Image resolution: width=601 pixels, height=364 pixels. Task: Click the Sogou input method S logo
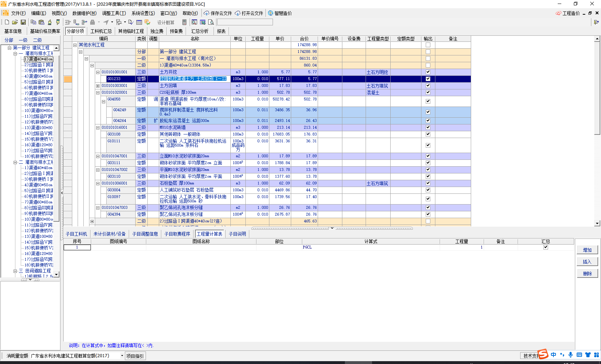click(x=543, y=354)
